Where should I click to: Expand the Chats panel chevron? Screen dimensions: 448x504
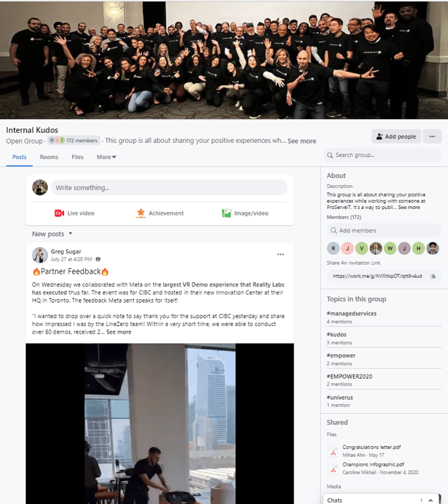[x=430, y=500]
